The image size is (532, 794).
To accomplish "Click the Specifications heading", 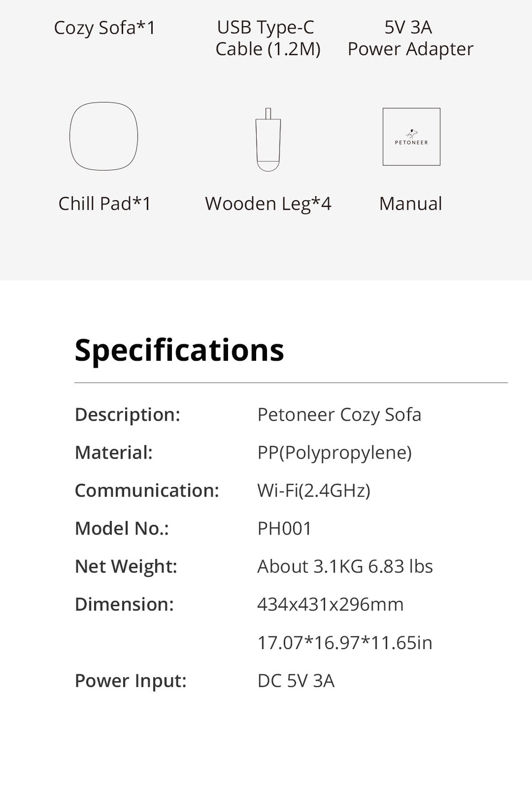I will tap(179, 350).
